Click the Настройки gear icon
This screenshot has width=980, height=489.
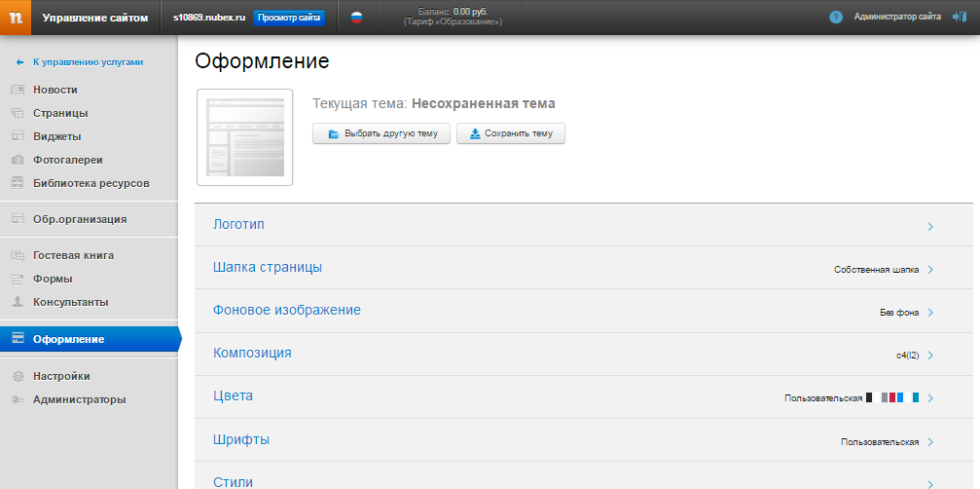18,376
